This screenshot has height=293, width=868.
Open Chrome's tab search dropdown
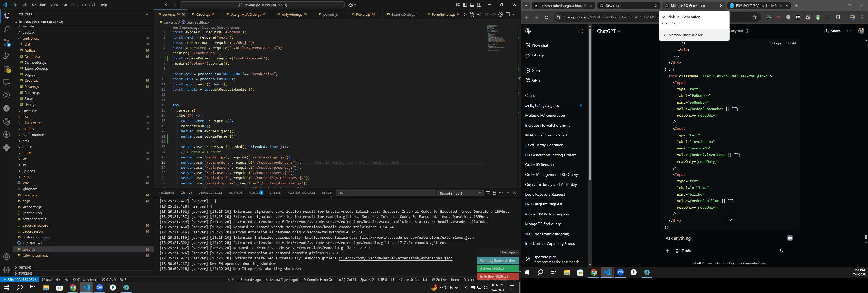[x=526, y=5]
